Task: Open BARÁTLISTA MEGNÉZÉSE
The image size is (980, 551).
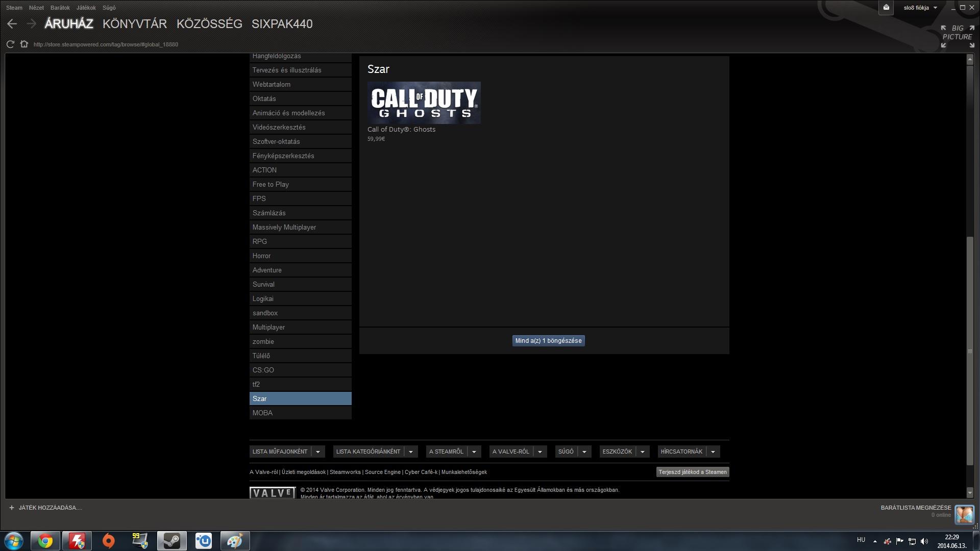Action: (916, 508)
